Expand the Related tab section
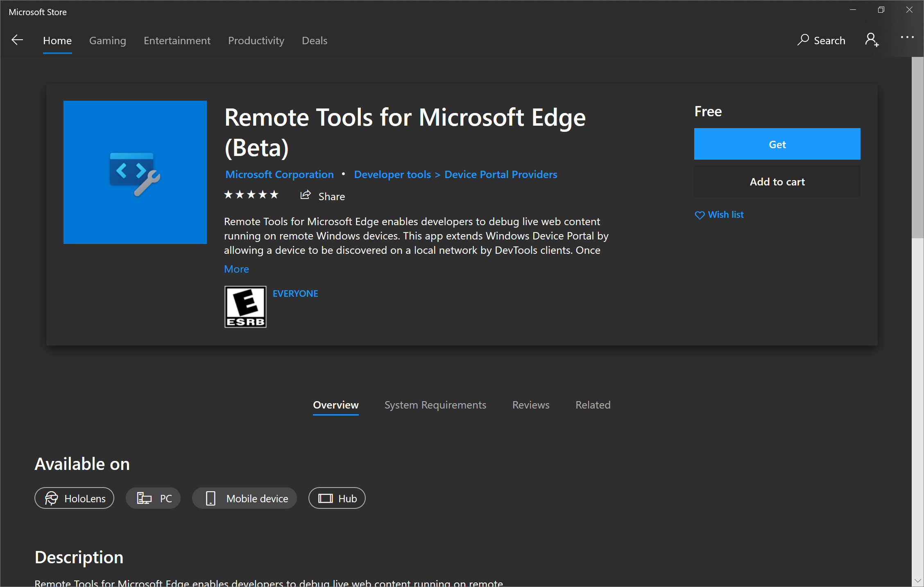This screenshot has height=587, width=924. tap(593, 404)
